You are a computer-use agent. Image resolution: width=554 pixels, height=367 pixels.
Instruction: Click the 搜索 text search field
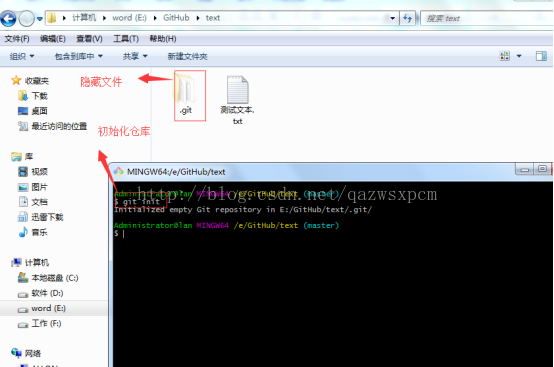[487, 18]
